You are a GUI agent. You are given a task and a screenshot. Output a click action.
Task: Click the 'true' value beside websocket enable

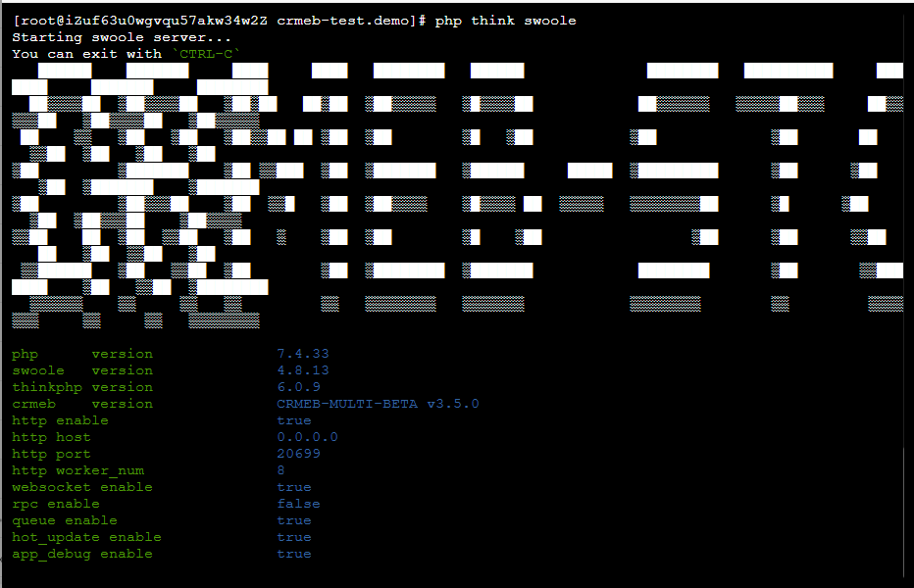pyautogui.click(x=294, y=487)
